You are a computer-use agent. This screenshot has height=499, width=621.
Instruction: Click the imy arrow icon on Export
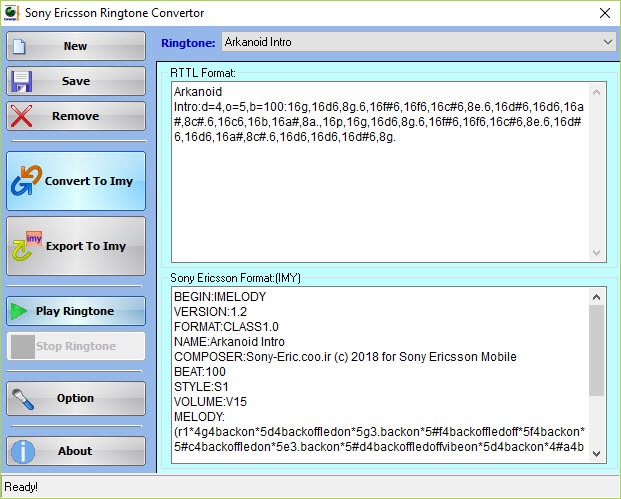pos(27,246)
